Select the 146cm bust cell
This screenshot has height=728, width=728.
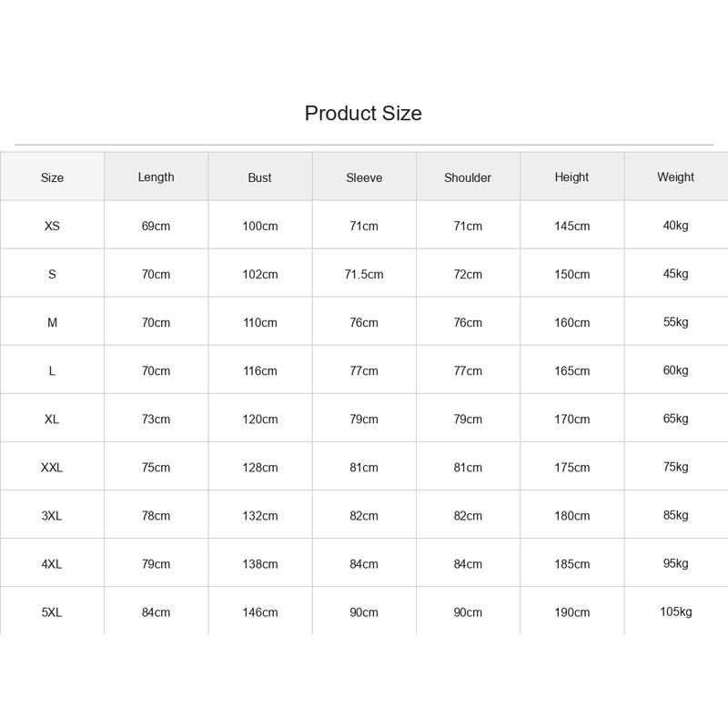click(260, 612)
